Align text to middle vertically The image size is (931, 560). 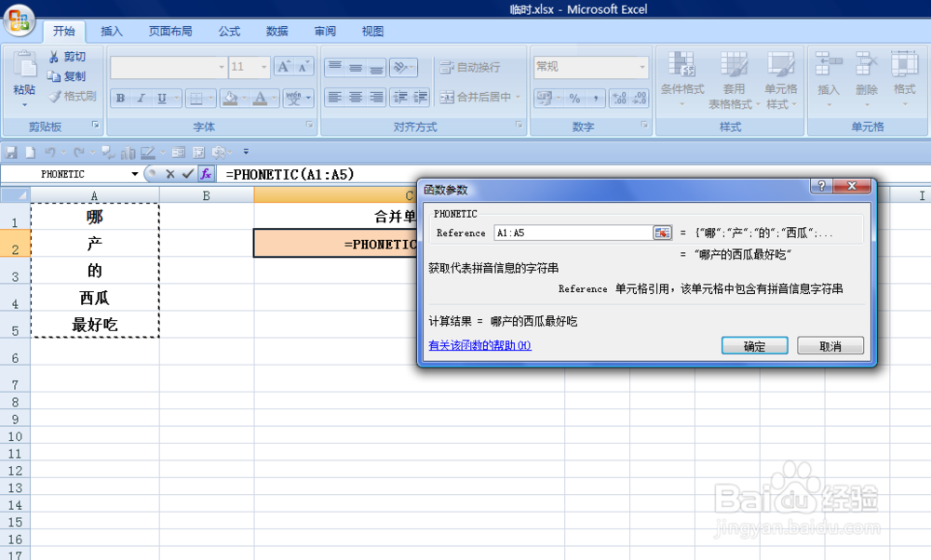click(356, 67)
